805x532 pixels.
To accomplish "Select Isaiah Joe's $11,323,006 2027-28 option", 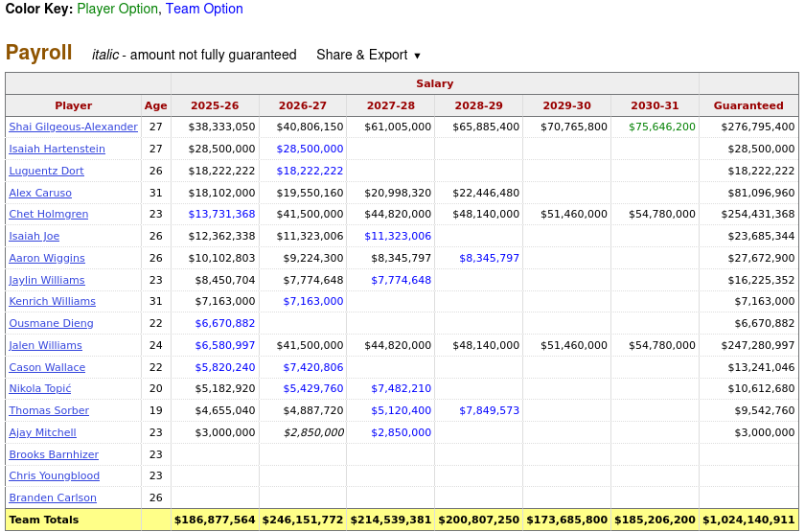I will 398,236.
